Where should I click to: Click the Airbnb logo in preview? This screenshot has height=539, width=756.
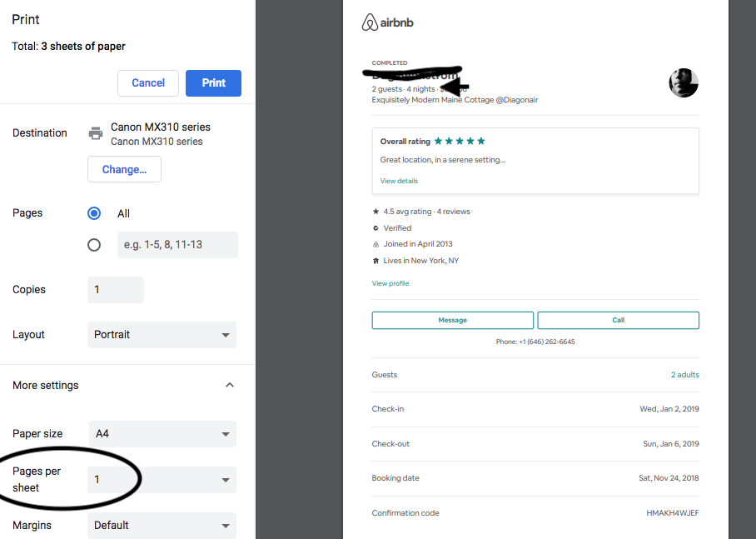[387, 23]
